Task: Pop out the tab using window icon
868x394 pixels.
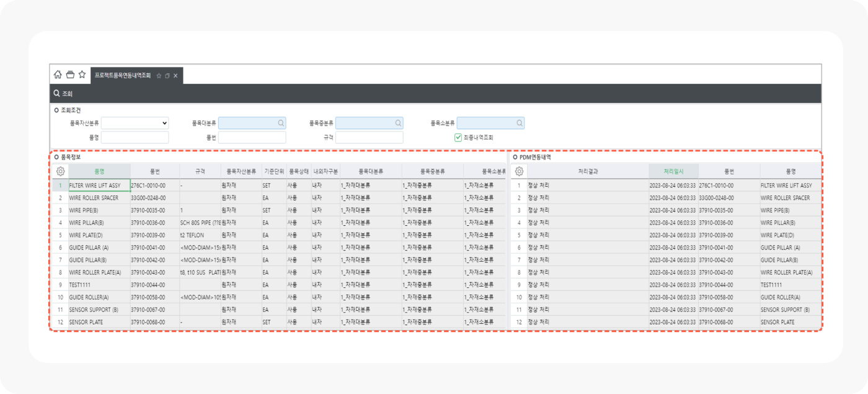Action: coord(167,76)
